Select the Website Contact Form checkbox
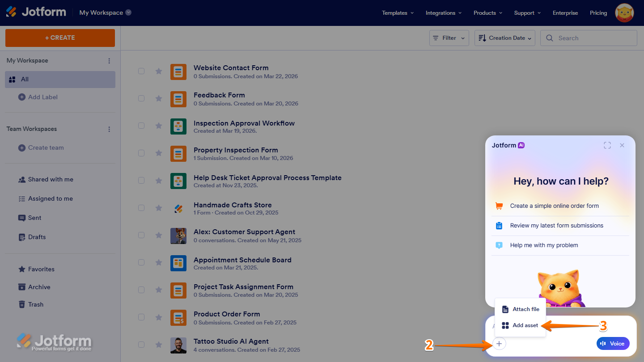Screen dimensions: 644x362 (141, 71)
